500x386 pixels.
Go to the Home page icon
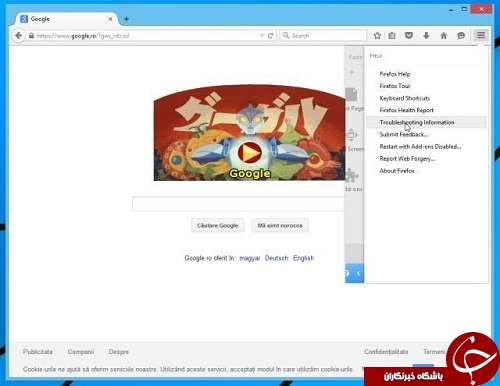point(444,35)
